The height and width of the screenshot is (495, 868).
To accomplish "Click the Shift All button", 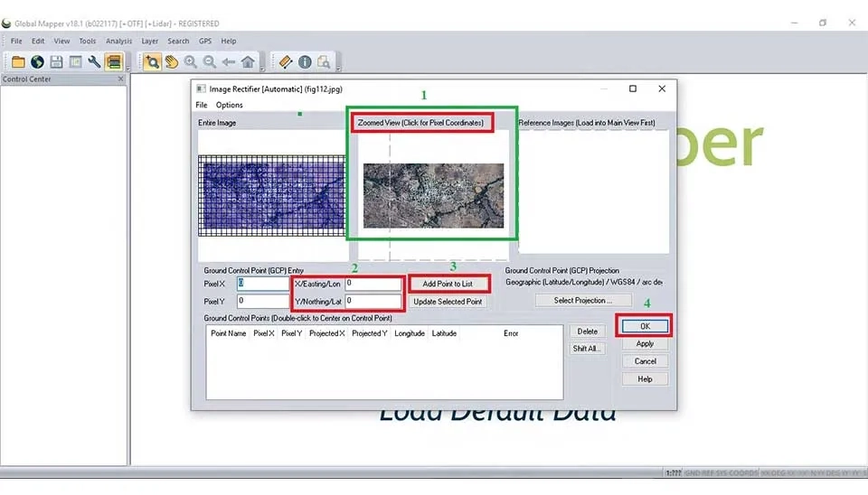I will pos(588,349).
